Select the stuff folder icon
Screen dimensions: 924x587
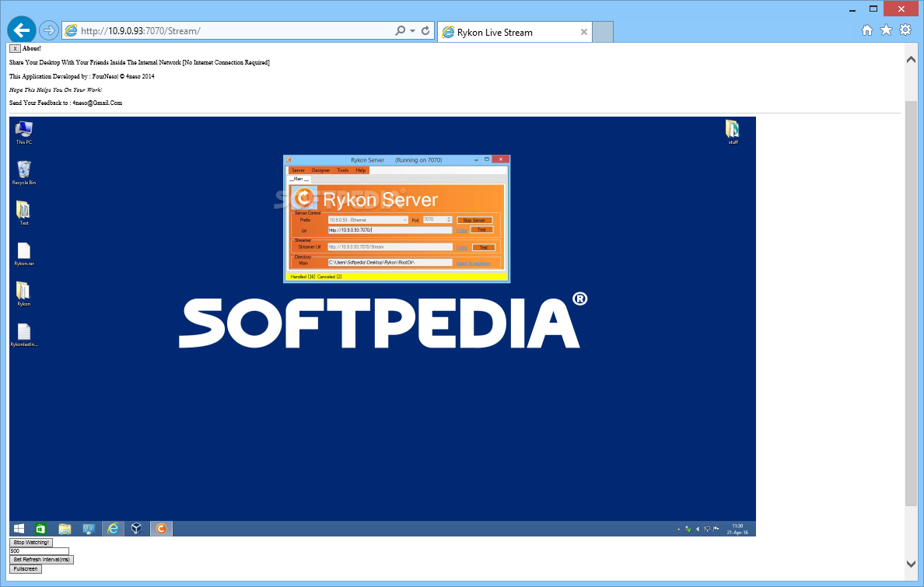[x=733, y=132]
